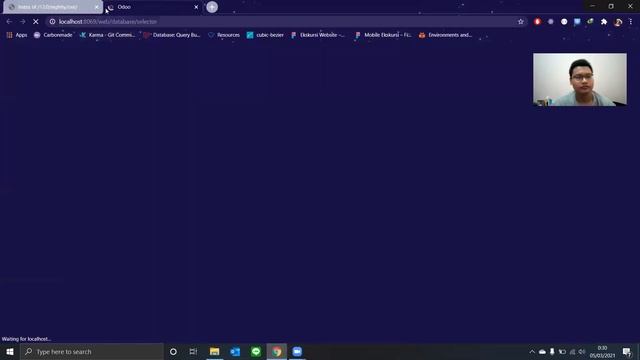The width and height of the screenshot is (640, 360).
Task: Select the webcam video thumbnail
Action: [x=580, y=80]
